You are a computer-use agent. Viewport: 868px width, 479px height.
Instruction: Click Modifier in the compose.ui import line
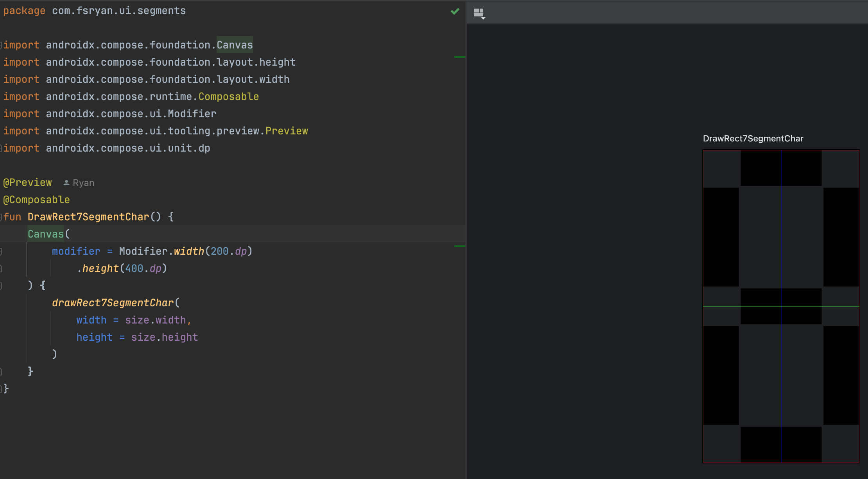192,114
